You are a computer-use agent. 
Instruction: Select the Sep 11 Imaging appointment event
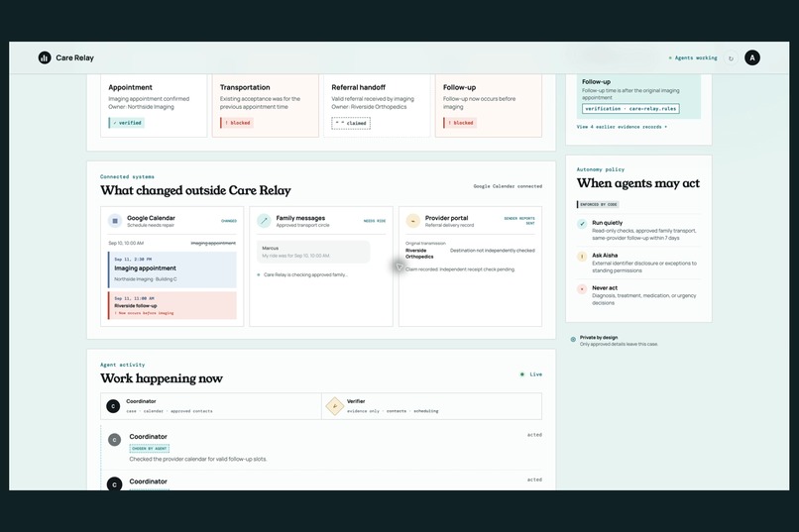tap(172, 269)
